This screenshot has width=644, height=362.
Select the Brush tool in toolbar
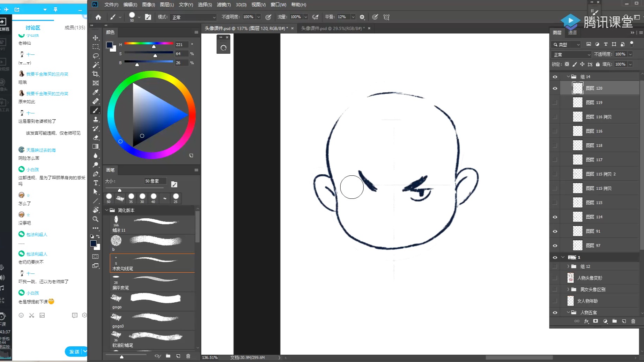pos(95,110)
